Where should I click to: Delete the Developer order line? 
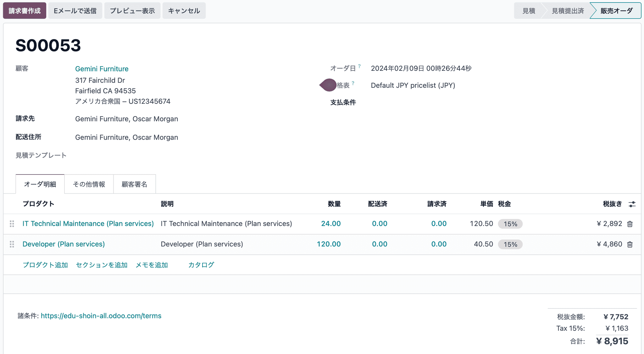[x=630, y=244]
